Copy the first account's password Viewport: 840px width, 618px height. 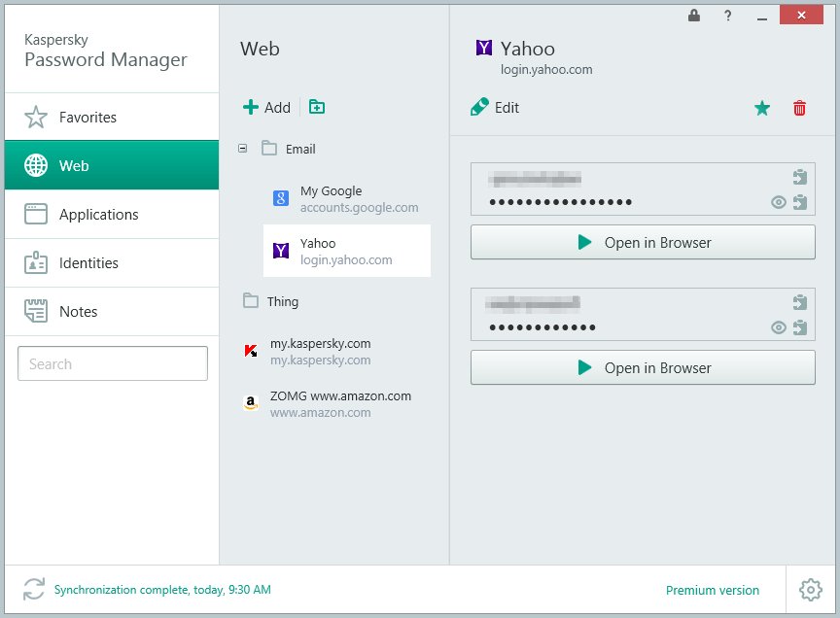pos(800,202)
